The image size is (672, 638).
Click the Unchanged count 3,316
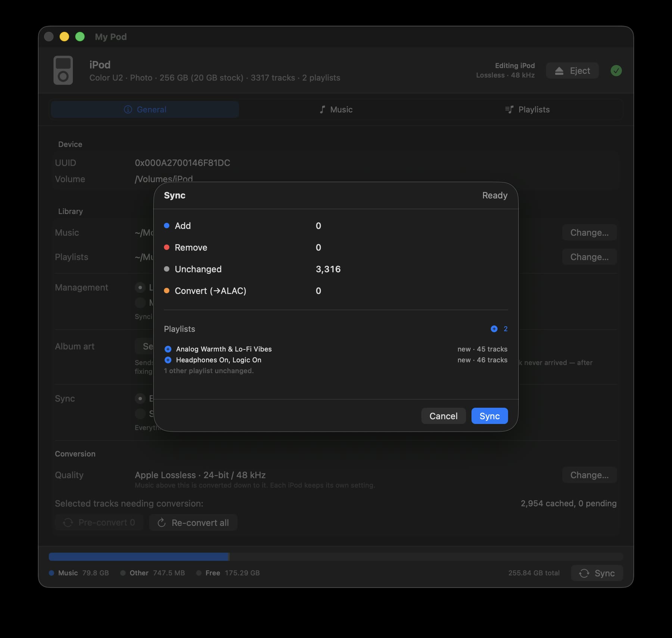[x=328, y=269]
